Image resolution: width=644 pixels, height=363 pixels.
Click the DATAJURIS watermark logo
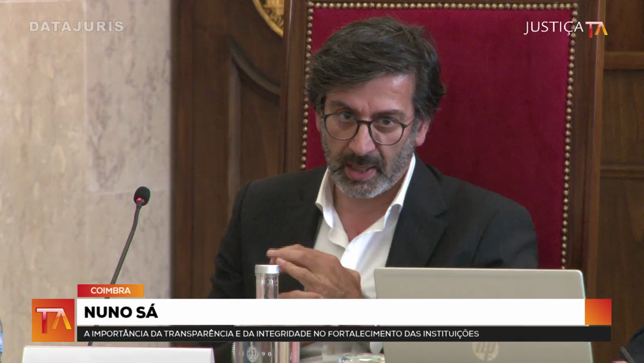(76, 26)
